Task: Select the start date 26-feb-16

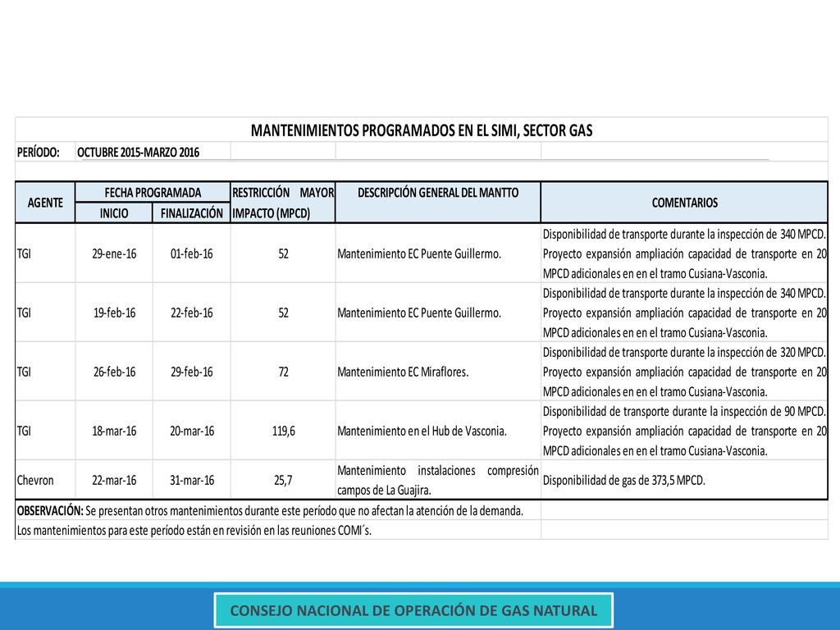Action: pos(114,372)
